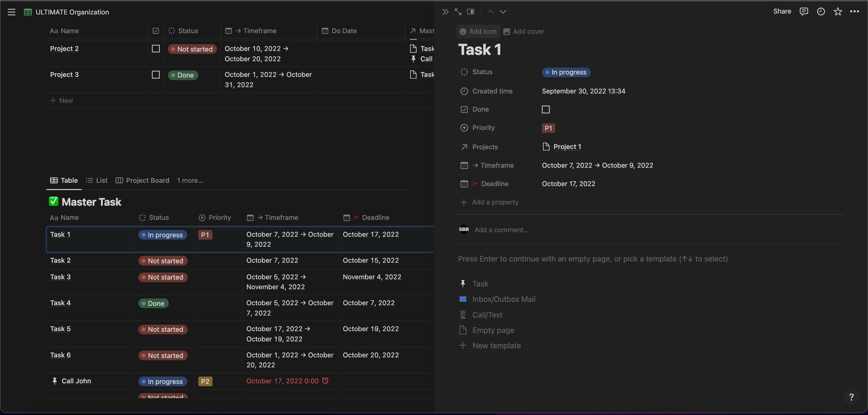View page history clock icon
Image resolution: width=868 pixels, height=415 pixels.
click(x=821, y=11)
